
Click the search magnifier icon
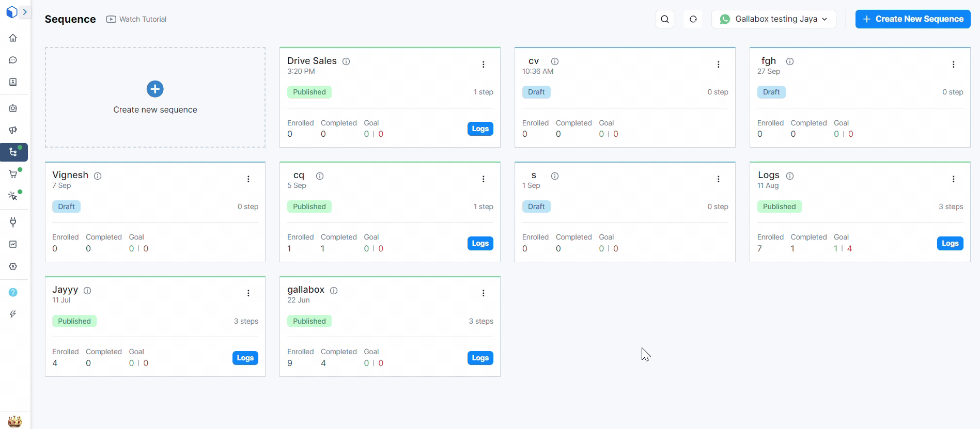pyautogui.click(x=665, y=19)
